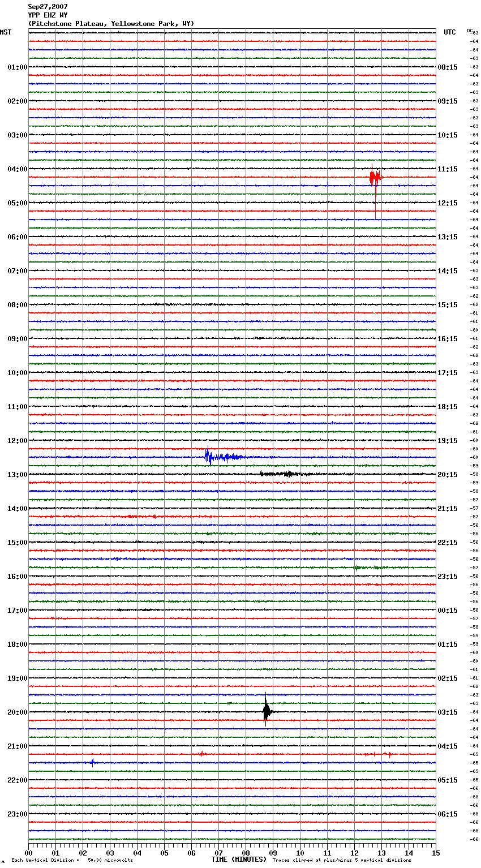The width and height of the screenshot is (481, 868).
Task: Click the 15:15 UTC time label
Action: point(448,305)
